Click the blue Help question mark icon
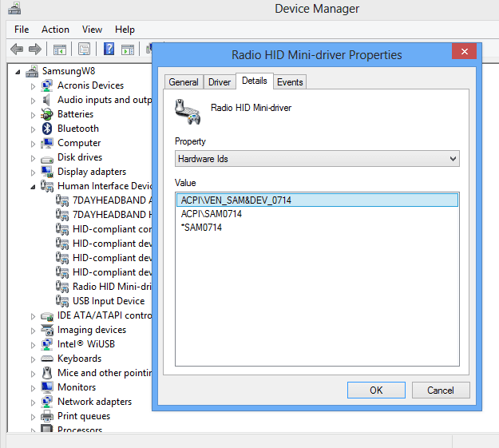The height and width of the screenshot is (448, 499). coord(109,50)
